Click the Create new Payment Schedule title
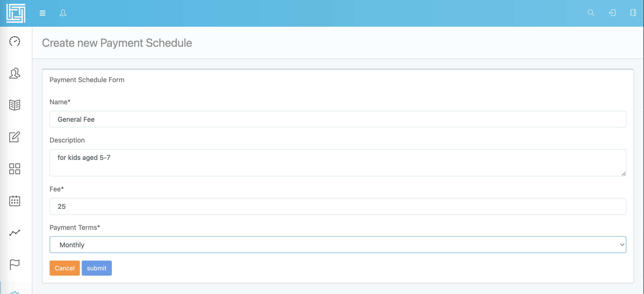Screen dimensions: 644x294 [117, 43]
